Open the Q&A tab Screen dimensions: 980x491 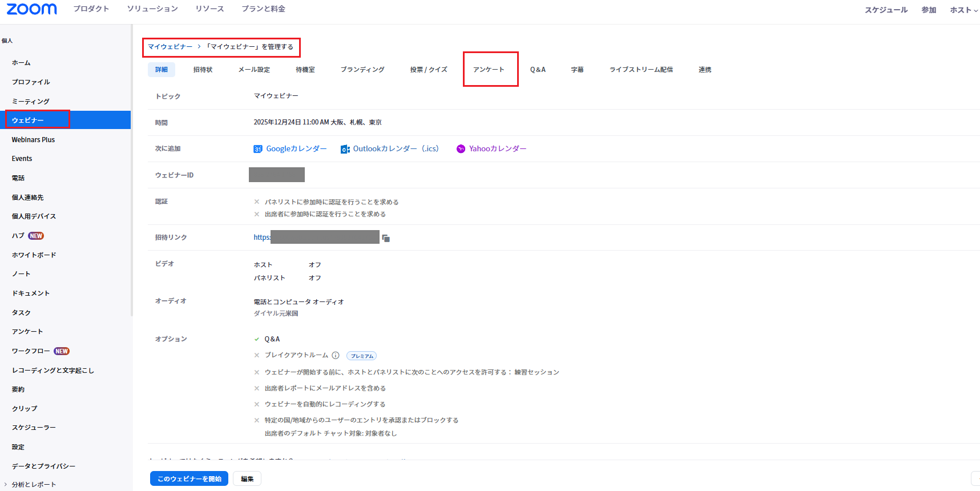coord(538,70)
